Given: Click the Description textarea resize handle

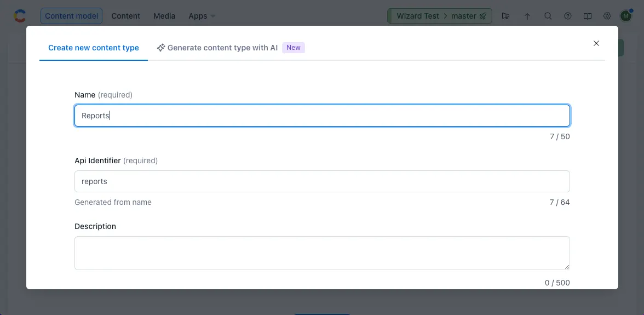Looking at the screenshot, I should [567, 267].
